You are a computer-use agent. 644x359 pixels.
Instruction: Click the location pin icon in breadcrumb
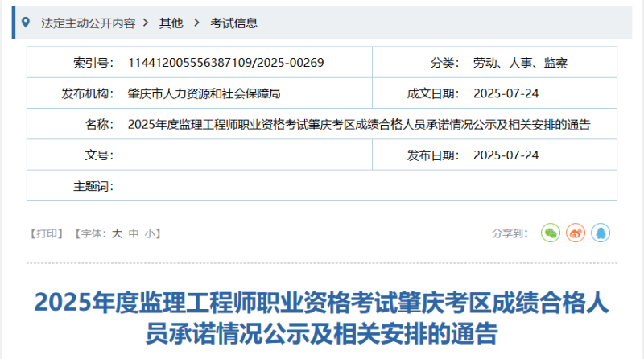tap(26, 23)
